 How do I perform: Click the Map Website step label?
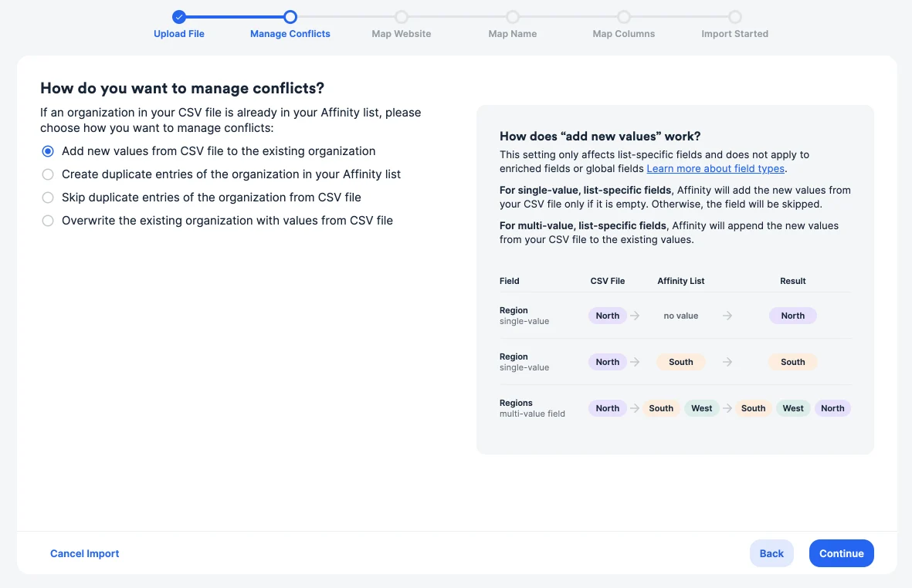[x=402, y=34]
